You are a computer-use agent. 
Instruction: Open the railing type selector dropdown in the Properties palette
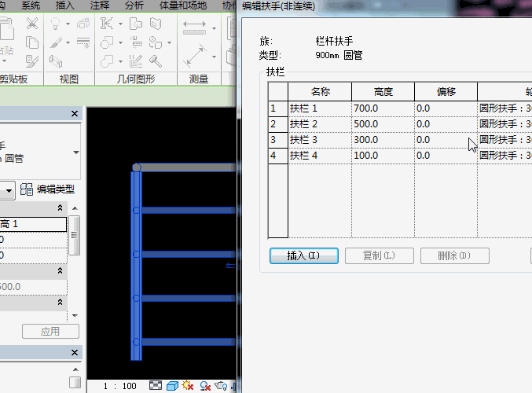coord(76,152)
